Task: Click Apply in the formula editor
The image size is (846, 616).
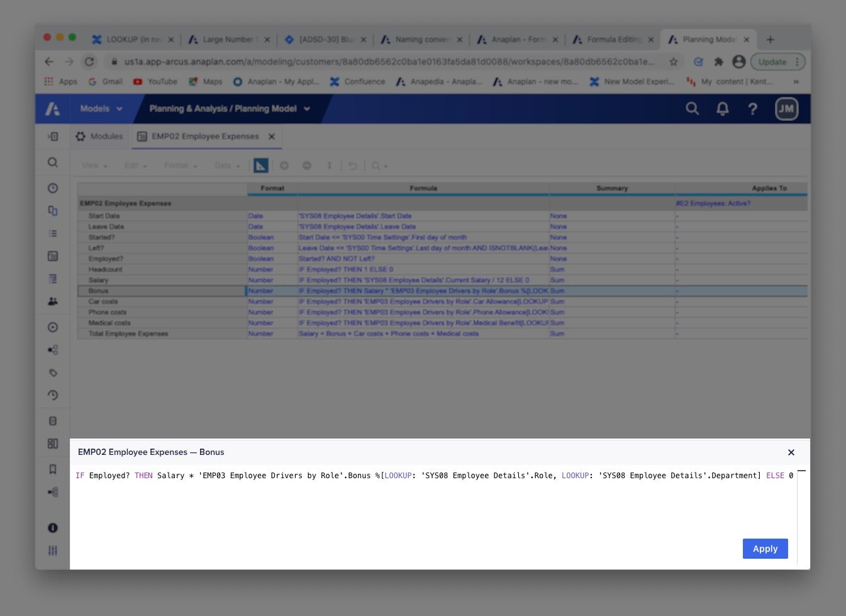Action: point(765,549)
